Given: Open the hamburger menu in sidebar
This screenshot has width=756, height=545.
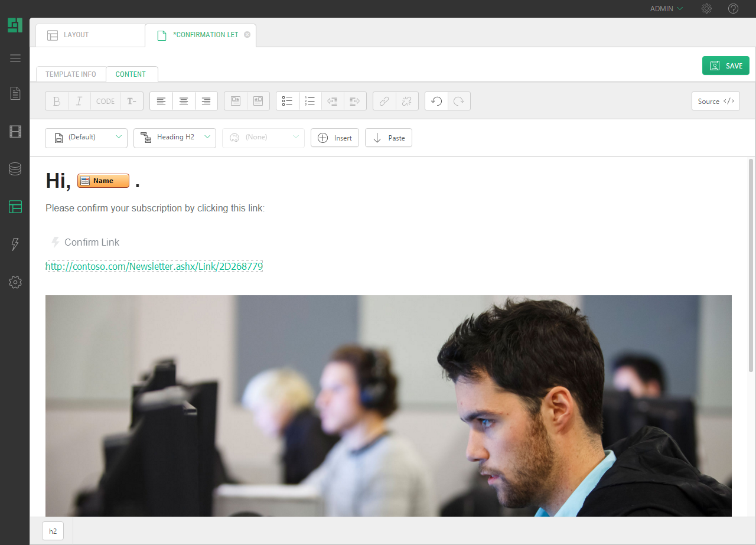Looking at the screenshot, I should coord(15,58).
